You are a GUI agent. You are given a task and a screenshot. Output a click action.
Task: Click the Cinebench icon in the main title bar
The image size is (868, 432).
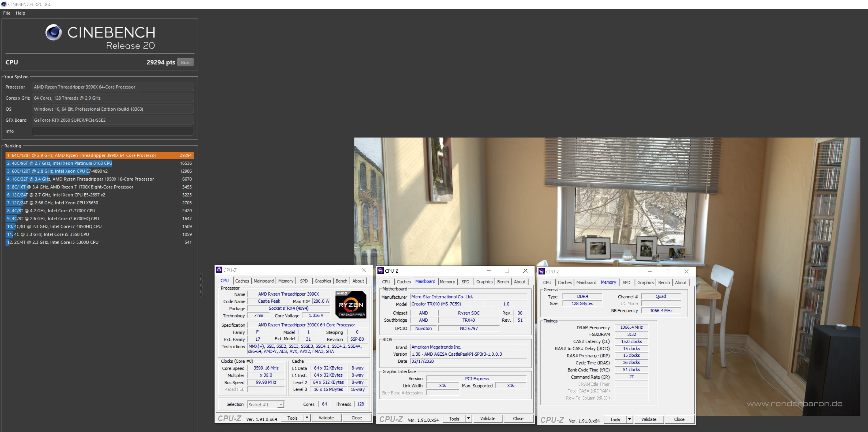click(x=4, y=4)
